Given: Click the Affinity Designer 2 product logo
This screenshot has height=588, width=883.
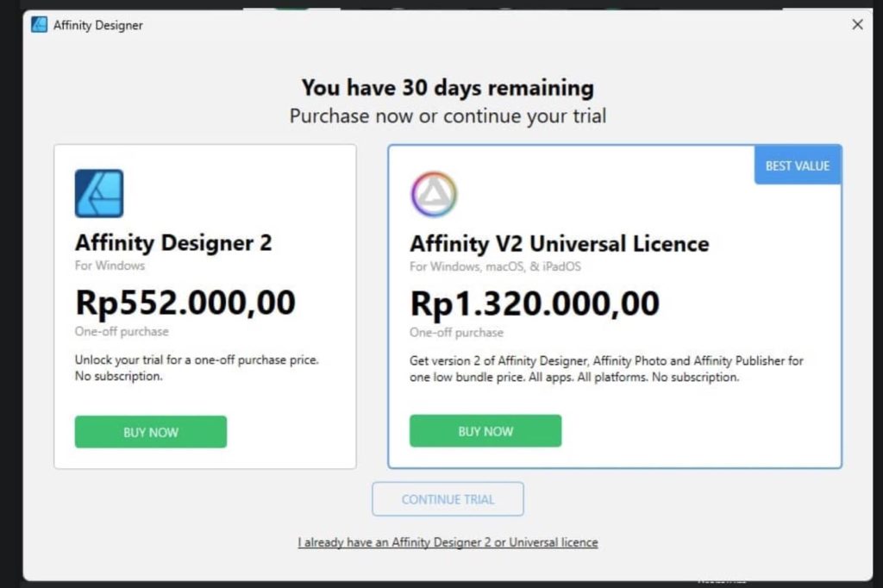Looking at the screenshot, I should point(99,193).
